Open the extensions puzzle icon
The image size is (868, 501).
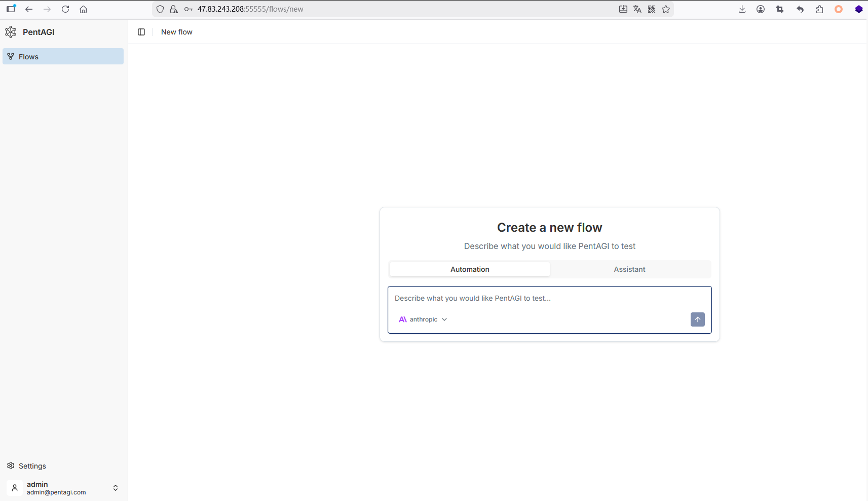(819, 9)
